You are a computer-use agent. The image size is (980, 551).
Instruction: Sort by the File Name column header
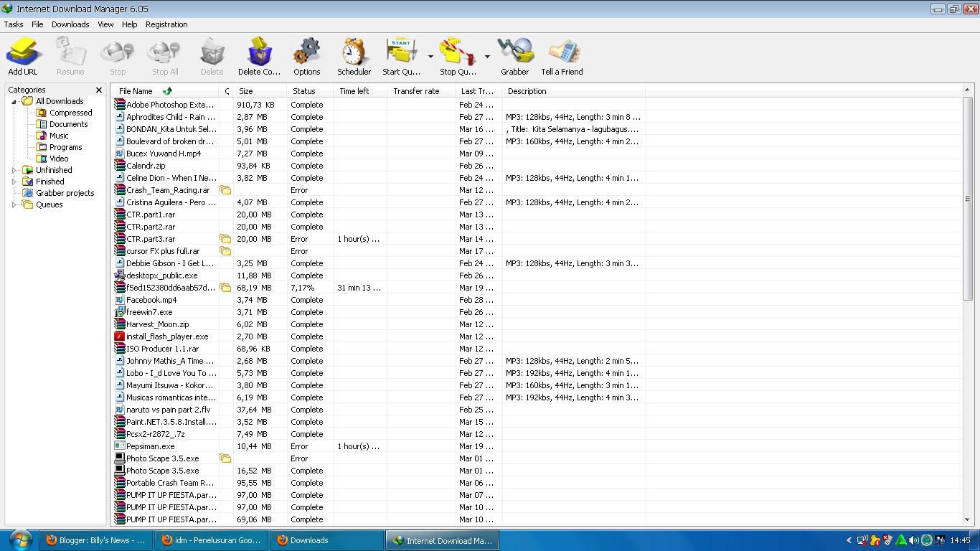(166, 91)
